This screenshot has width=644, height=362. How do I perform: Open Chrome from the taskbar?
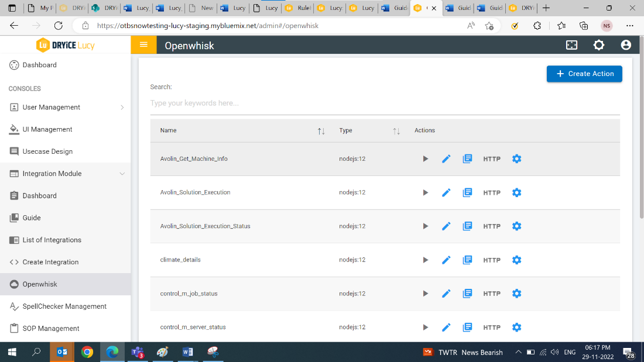(x=87, y=352)
